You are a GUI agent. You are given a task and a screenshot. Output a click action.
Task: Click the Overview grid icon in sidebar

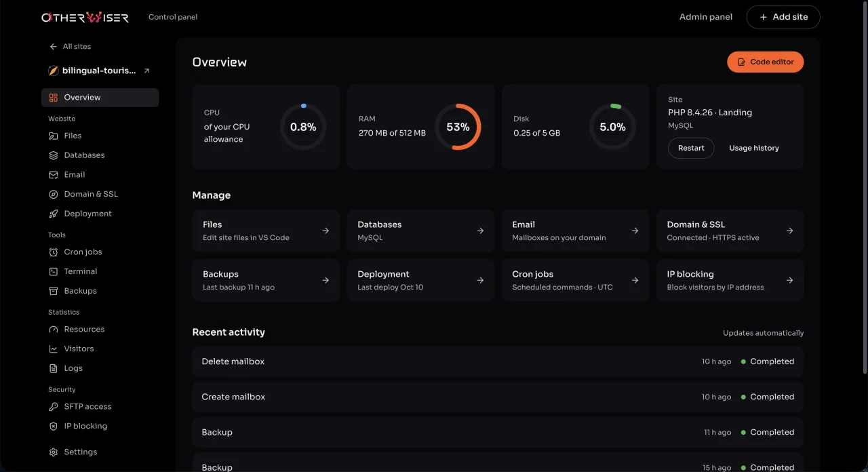[x=54, y=98]
